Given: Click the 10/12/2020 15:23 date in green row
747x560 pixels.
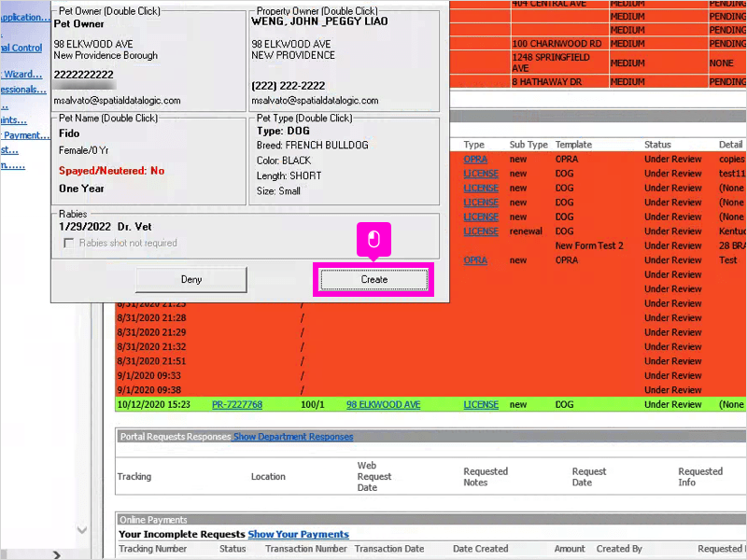Looking at the screenshot, I should click(x=153, y=404).
